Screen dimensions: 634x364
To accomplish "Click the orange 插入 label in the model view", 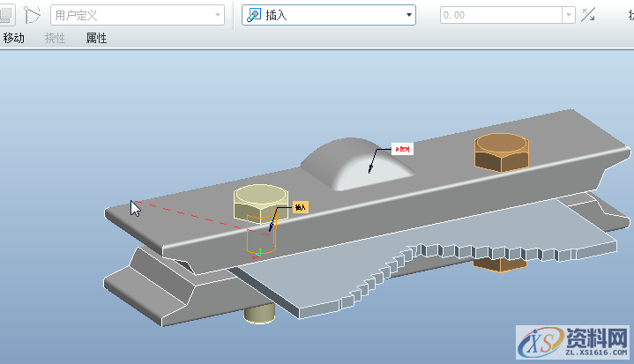I will click(300, 207).
